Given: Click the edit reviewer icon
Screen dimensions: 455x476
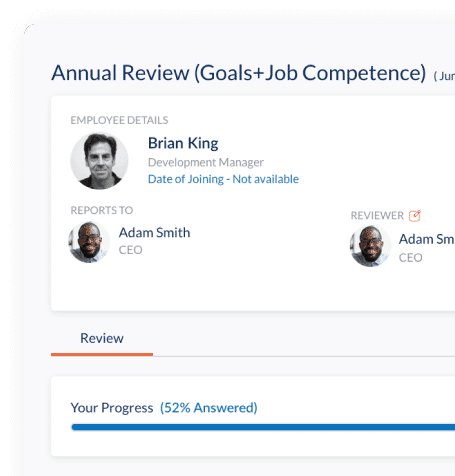Looking at the screenshot, I should [415, 216].
